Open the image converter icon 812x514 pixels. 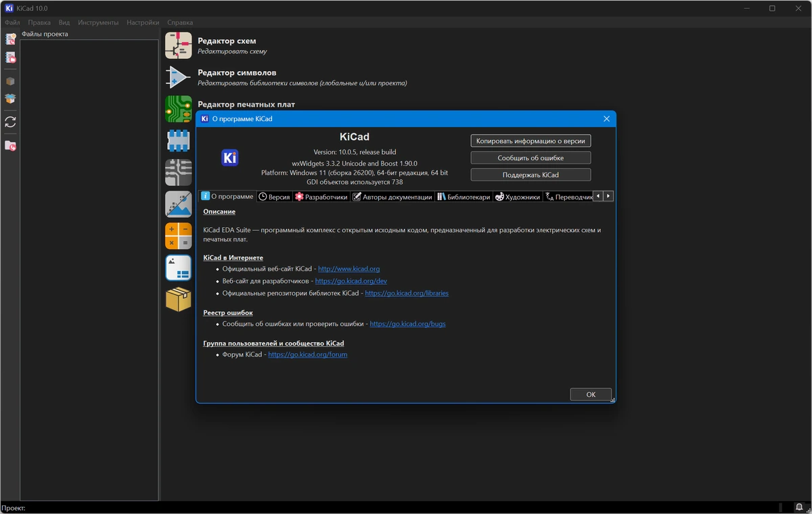pyautogui.click(x=179, y=204)
